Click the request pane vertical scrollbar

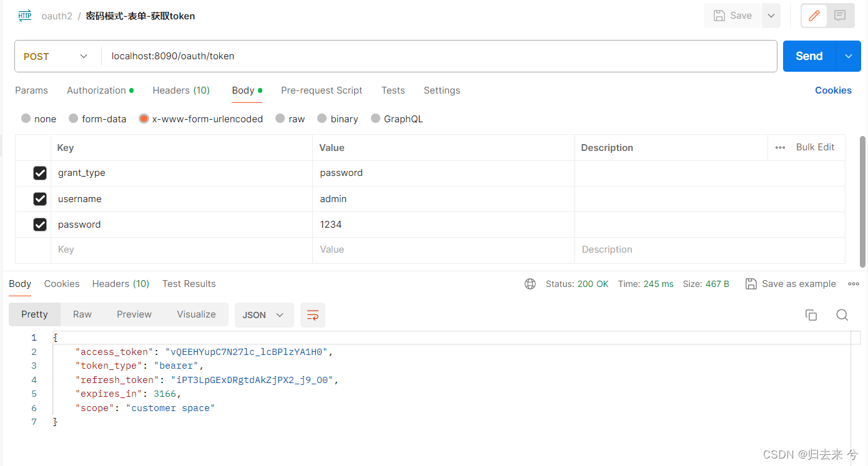(863, 201)
